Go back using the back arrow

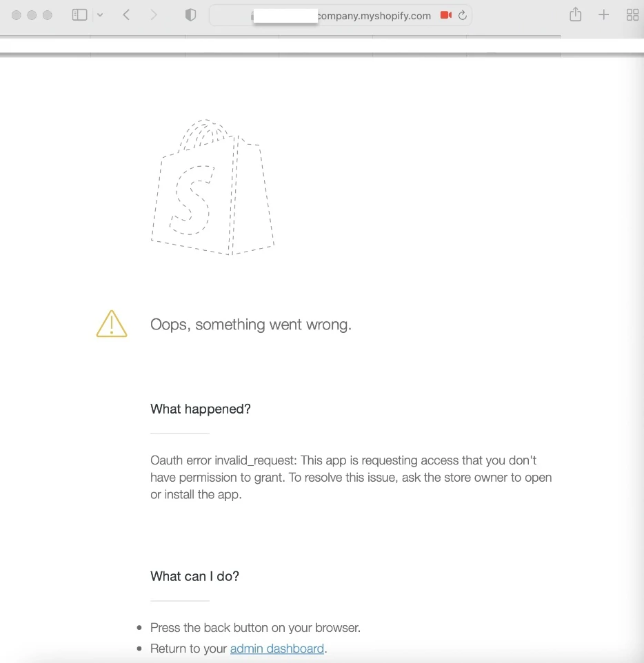click(126, 15)
